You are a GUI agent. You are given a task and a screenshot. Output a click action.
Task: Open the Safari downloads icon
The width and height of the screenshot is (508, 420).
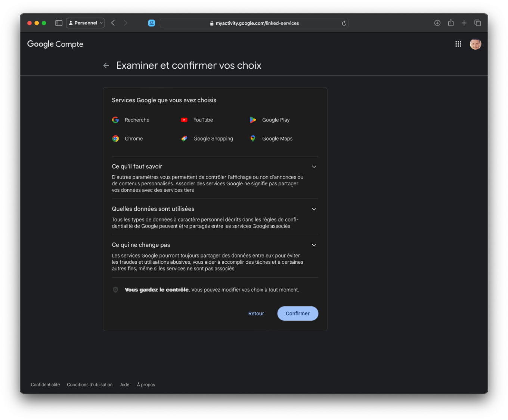(x=437, y=23)
